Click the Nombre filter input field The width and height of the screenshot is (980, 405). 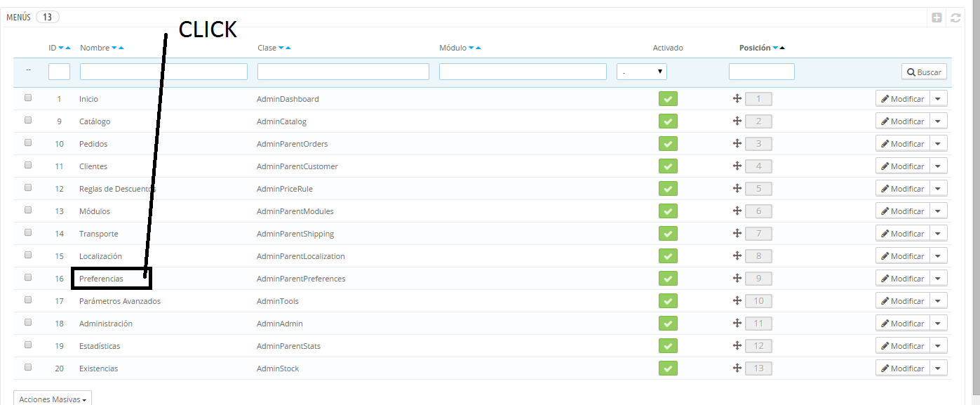click(x=163, y=72)
